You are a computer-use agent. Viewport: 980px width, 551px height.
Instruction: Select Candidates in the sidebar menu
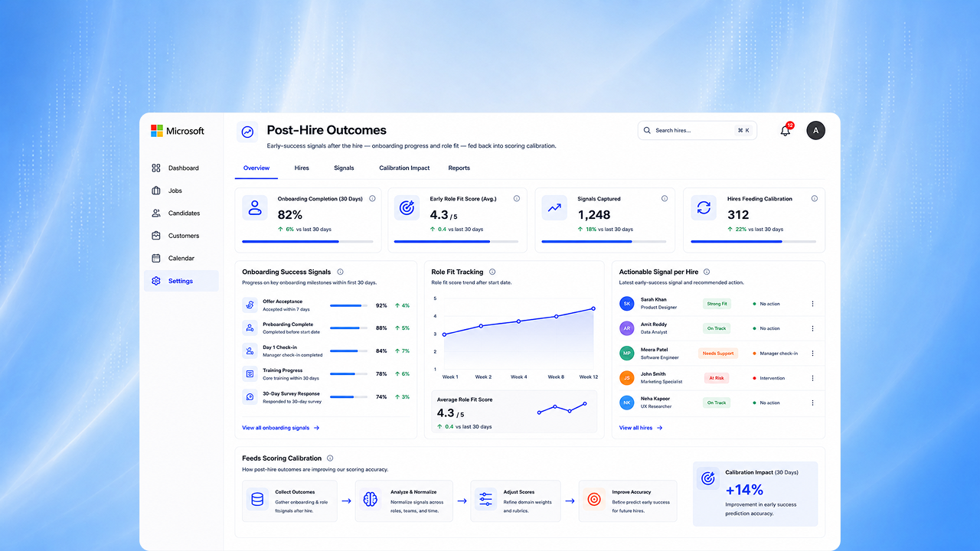coord(181,213)
